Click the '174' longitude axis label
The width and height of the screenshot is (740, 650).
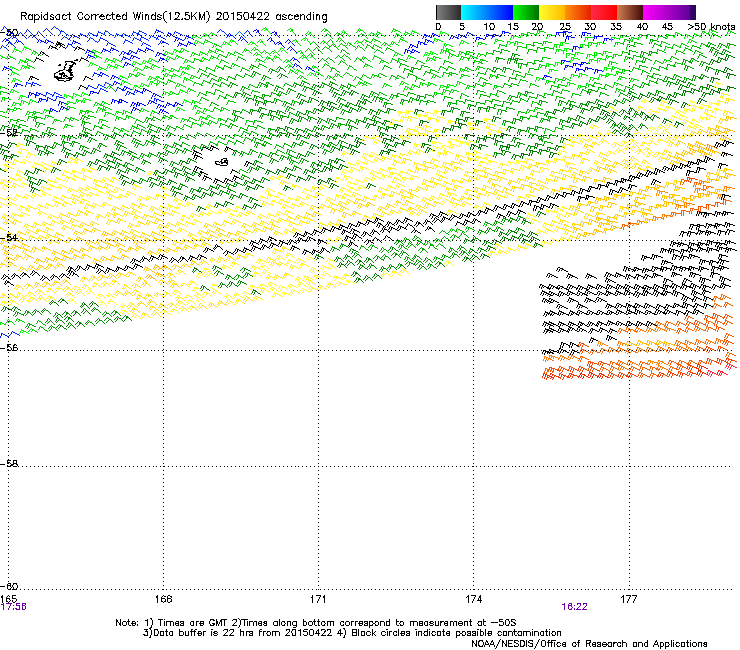point(473,599)
